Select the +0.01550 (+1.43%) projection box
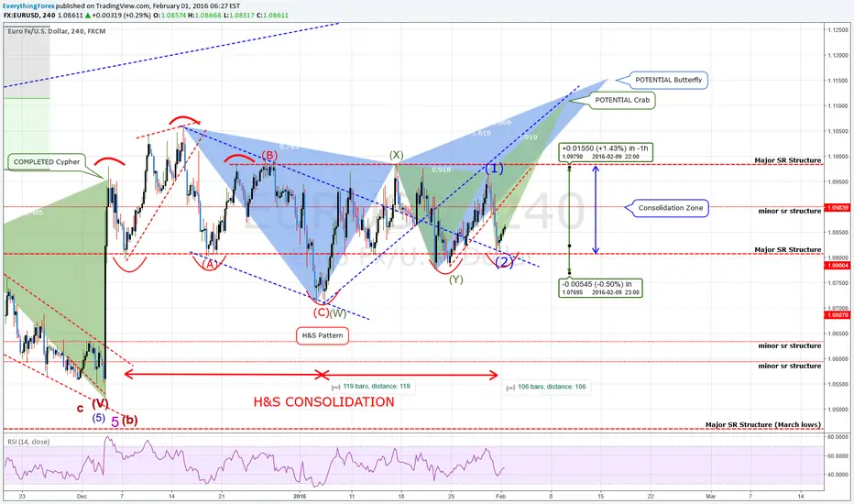Image resolution: width=854 pixels, height=504 pixels. [606, 152]
